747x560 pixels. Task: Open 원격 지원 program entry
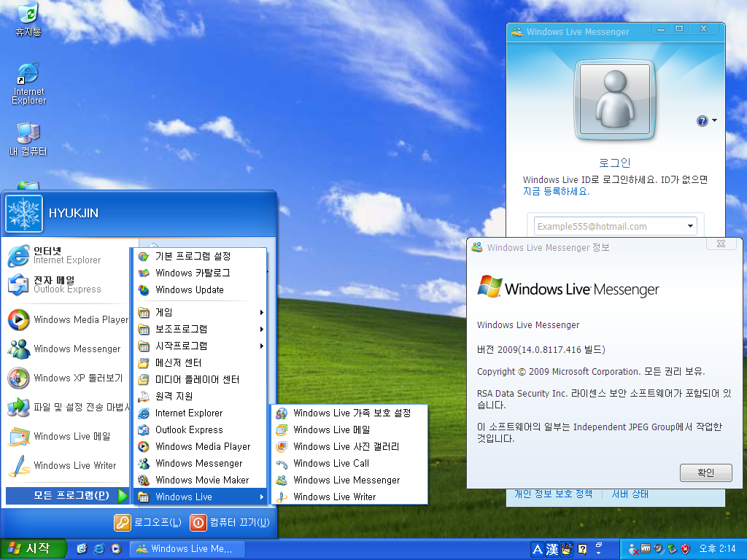point(200,396)
